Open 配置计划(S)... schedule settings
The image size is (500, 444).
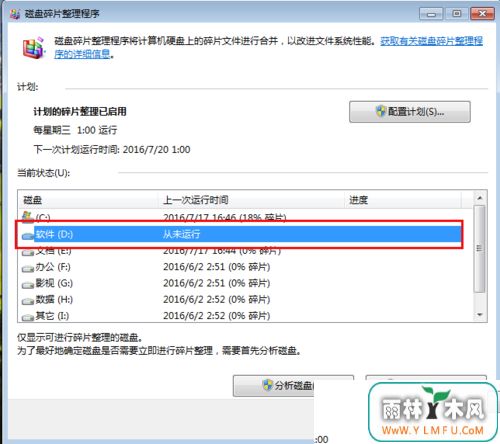click(410, 112)
